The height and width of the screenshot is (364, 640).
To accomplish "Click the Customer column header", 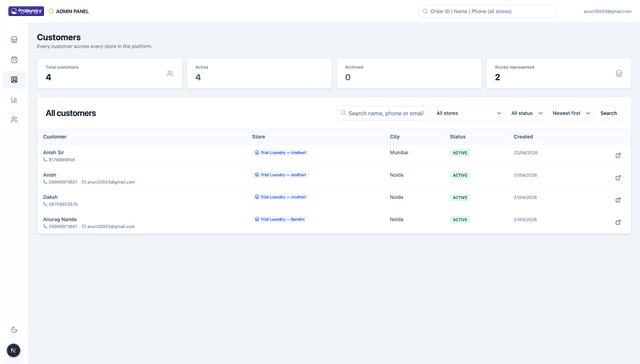I will (55, 137).
